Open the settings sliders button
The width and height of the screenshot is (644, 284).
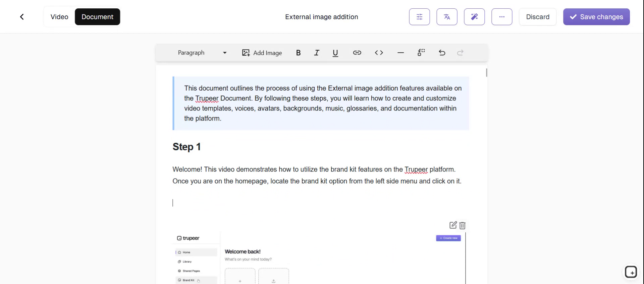419,17
